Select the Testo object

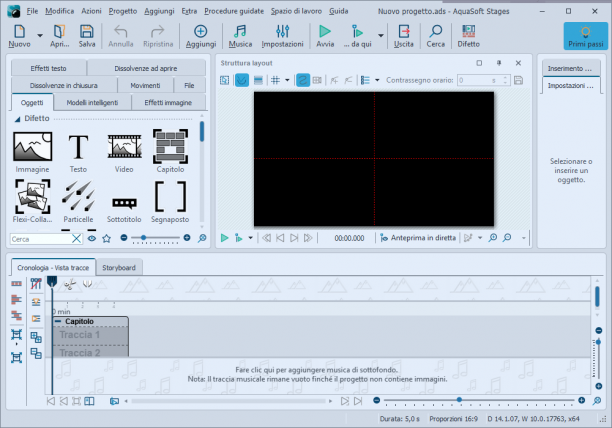tap(78, 152)
